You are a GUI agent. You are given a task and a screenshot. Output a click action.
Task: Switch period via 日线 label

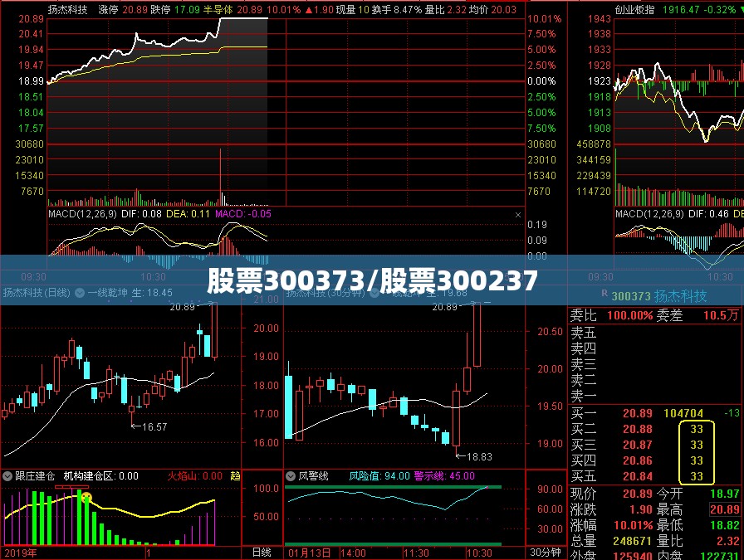point(262,553)
